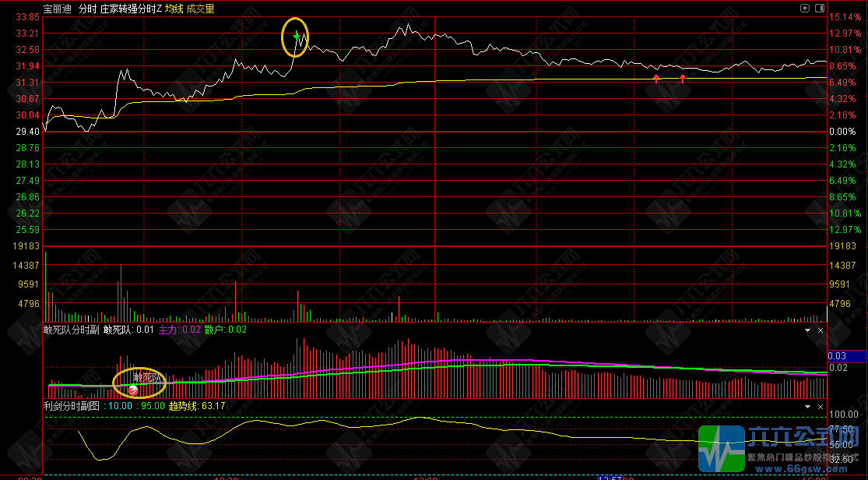Click the yellow 均线 legend label
The image size is (868, 480).
174,9
